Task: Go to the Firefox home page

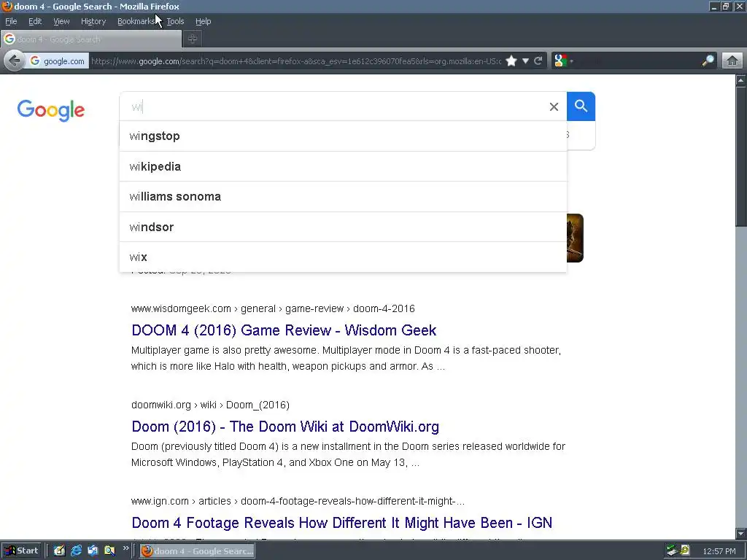Action: [732, 61]
